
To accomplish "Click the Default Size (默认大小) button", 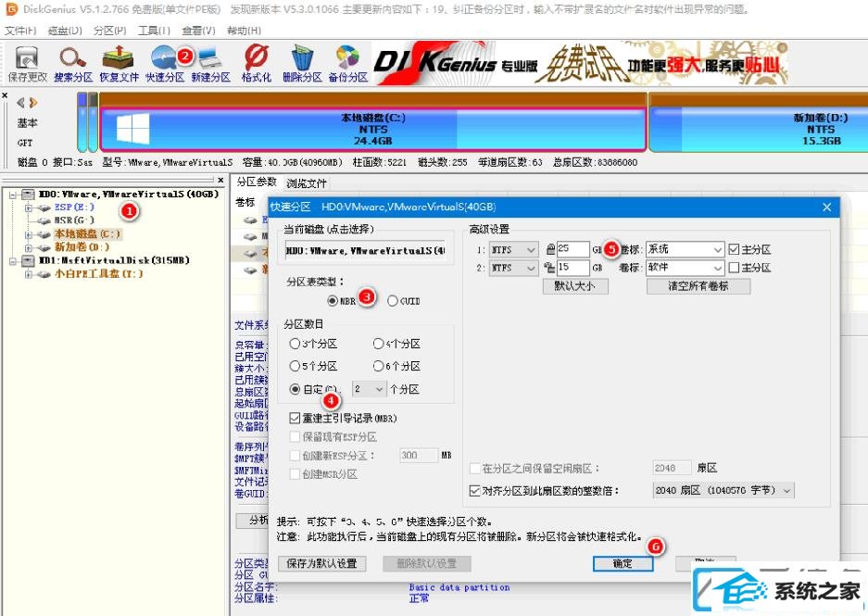I will point(581,286).
